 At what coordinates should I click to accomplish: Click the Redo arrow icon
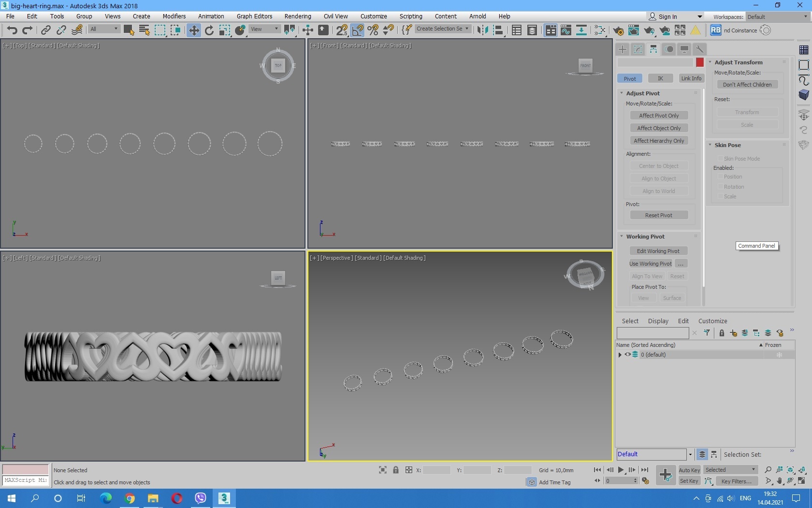coord(28,30)
